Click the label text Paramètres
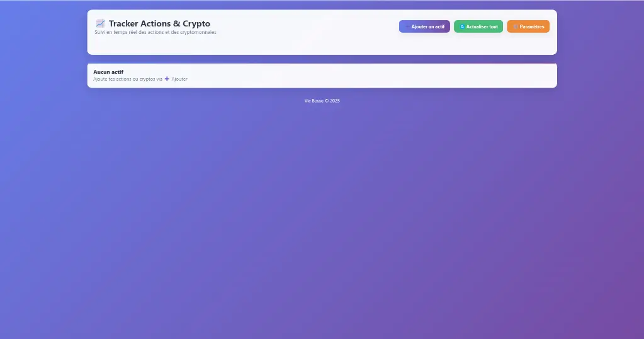The image size is (644, 339). 532,26
